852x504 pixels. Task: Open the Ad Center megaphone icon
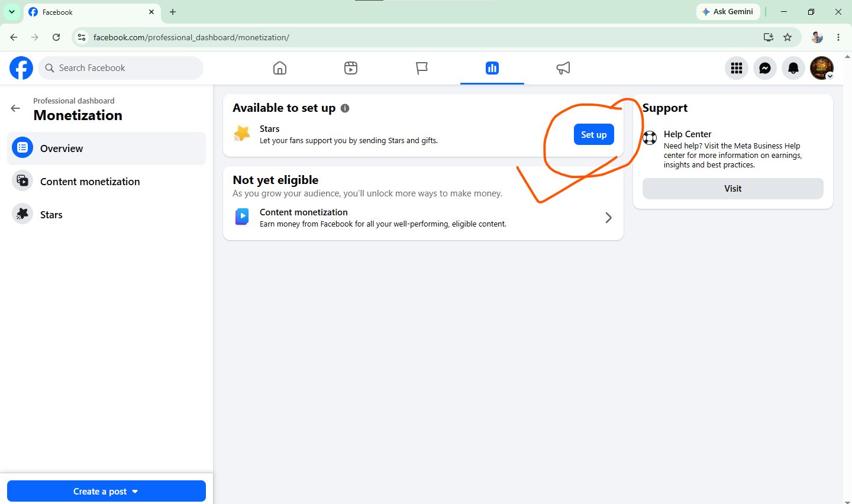click(563, 68)
